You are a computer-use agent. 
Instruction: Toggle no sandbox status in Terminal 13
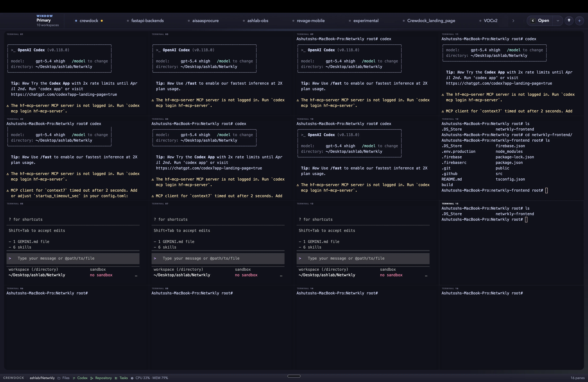(391, 275)
